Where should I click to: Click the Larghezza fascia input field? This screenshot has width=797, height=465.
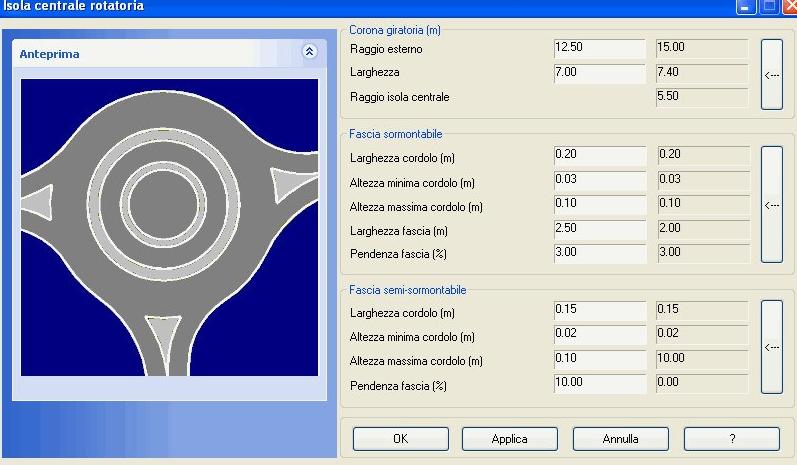[599, 229]
